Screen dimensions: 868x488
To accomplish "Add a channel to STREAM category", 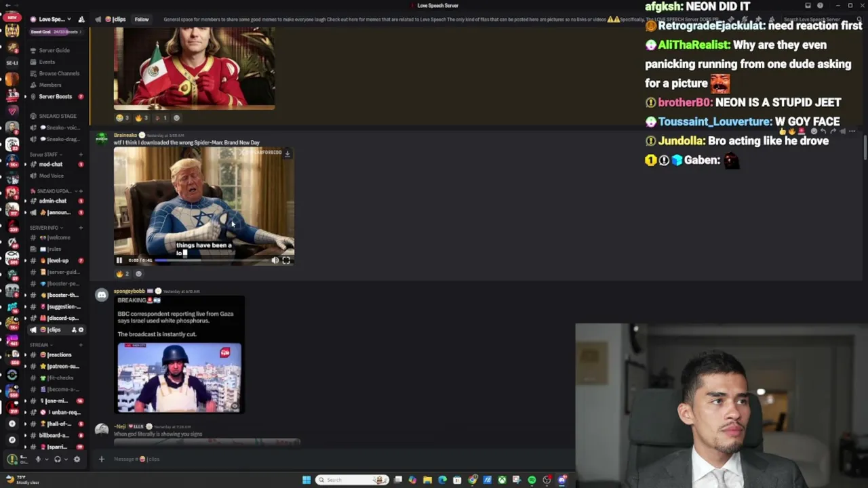I will [x=81, y=344].
